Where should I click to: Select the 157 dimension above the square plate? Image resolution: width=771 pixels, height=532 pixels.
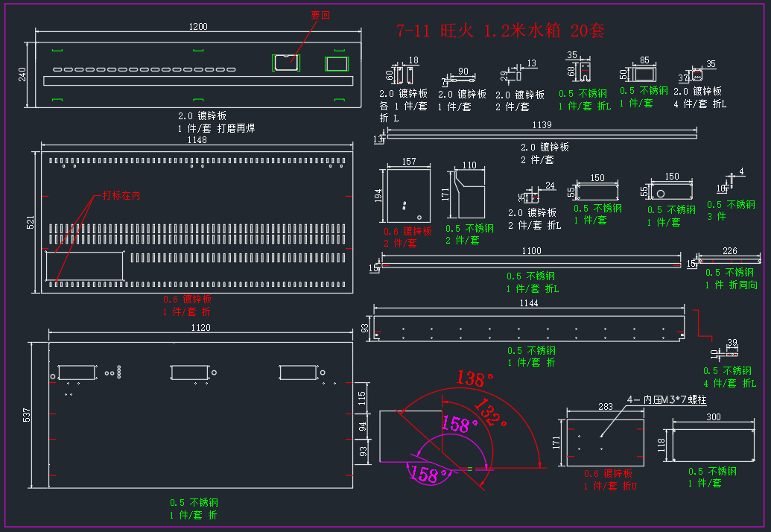pos(409,161)
